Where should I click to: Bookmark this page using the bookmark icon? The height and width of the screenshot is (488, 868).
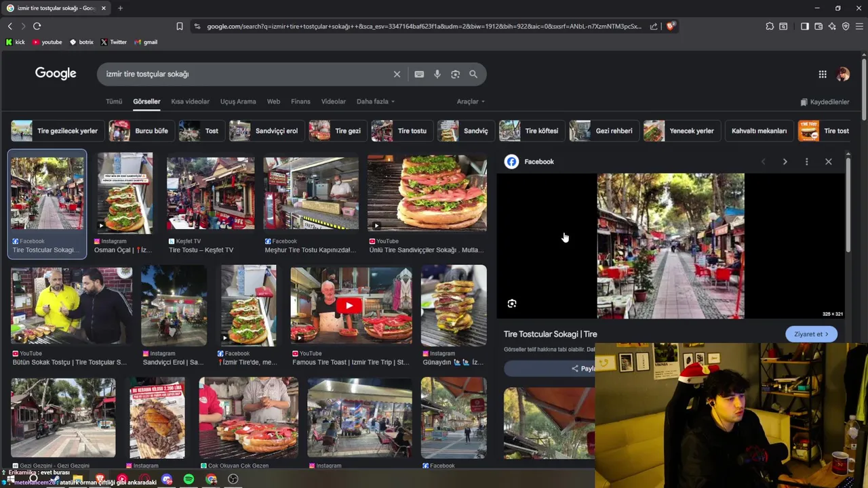click(x=180, y=26)
